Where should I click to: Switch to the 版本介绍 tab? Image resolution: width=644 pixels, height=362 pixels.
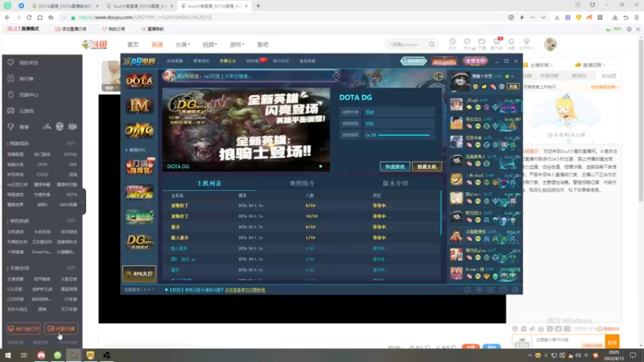pyautogui.click(x=395, y=183)
